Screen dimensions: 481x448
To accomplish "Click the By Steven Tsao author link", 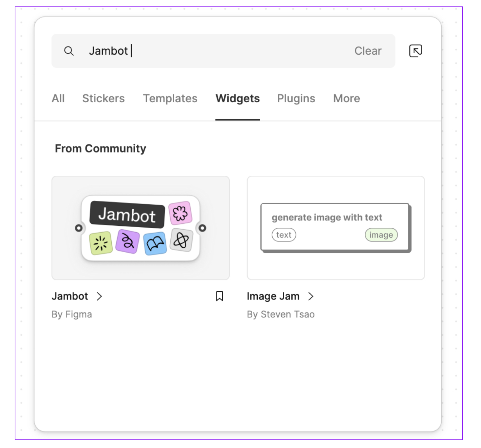I will (281, 314).
